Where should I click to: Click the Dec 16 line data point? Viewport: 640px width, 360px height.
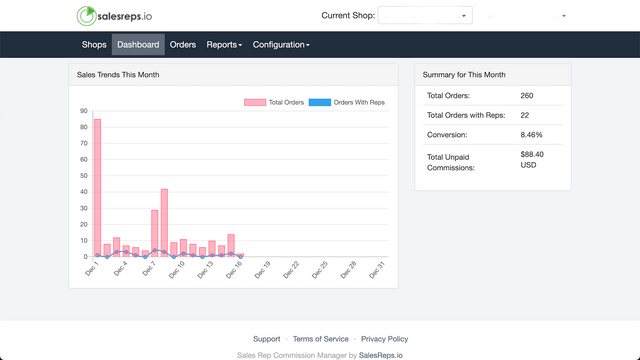point(240,257)
